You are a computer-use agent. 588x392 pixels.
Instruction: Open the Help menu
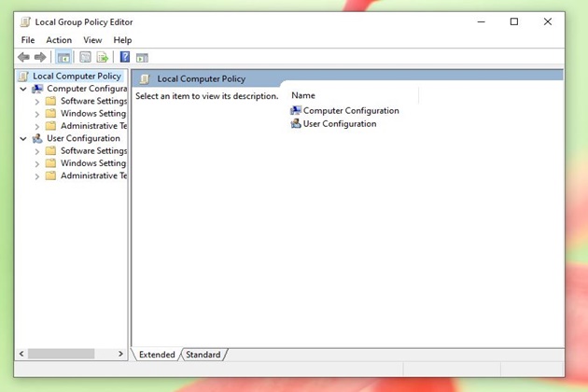(x=122, y=40)
